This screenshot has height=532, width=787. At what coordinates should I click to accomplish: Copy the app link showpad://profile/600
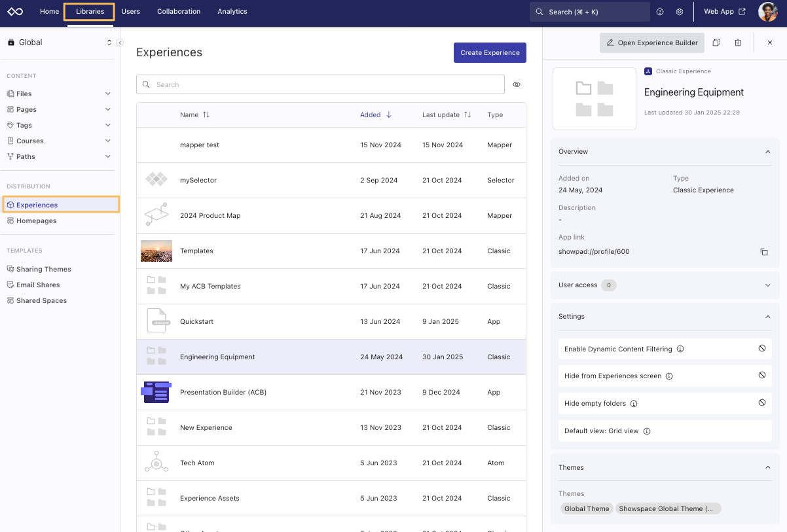click(x=763, y=252)
